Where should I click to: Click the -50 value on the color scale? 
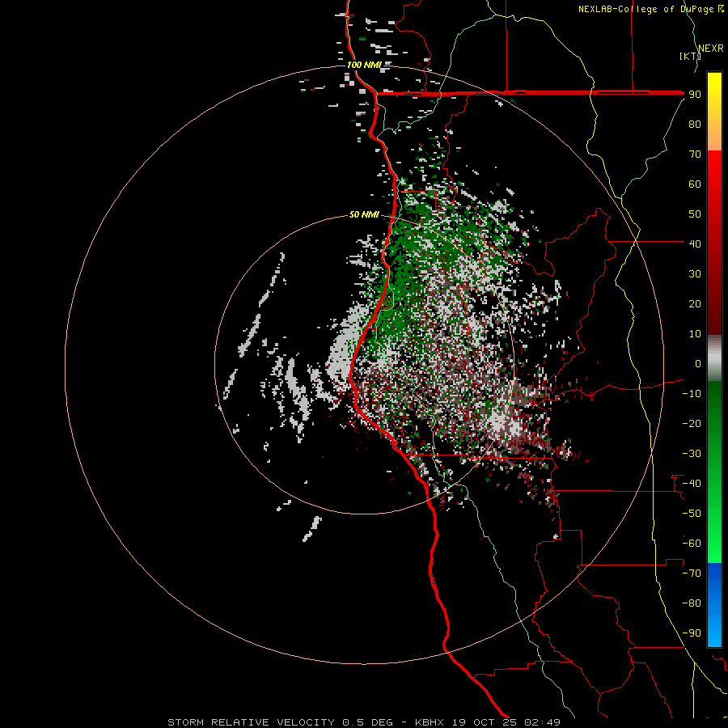pos(692,514)
